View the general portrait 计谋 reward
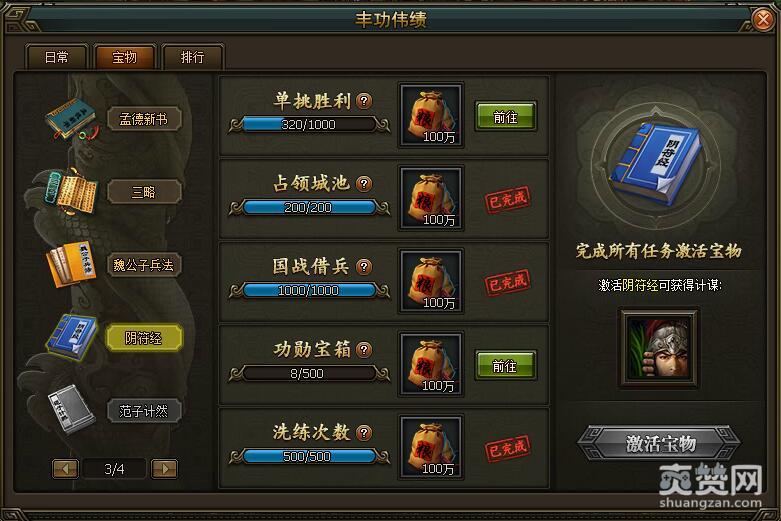Screen dimensions: 781x521 [658, 348]
